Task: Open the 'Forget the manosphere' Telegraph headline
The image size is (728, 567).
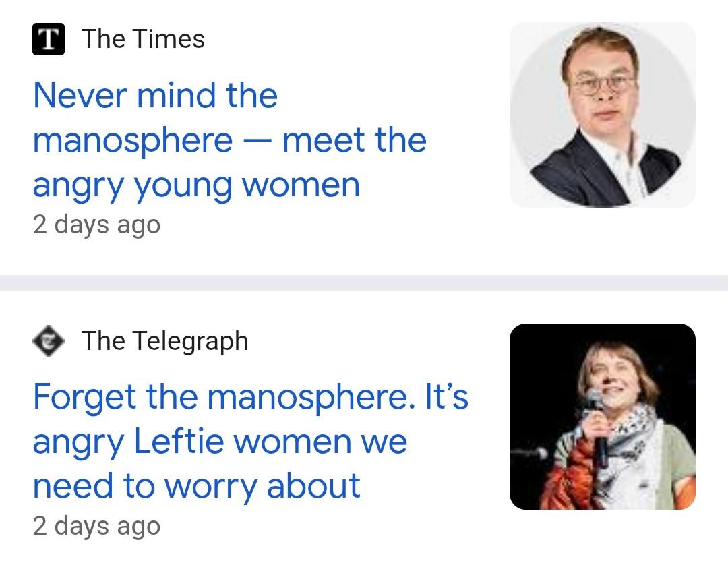Action: tap(249, 441)
